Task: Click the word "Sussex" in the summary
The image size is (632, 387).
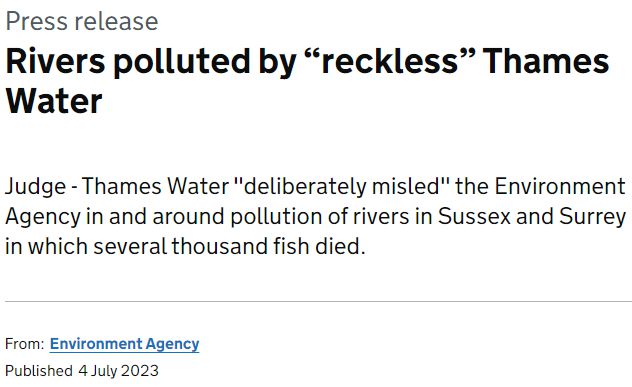Action: click(474, 216)
